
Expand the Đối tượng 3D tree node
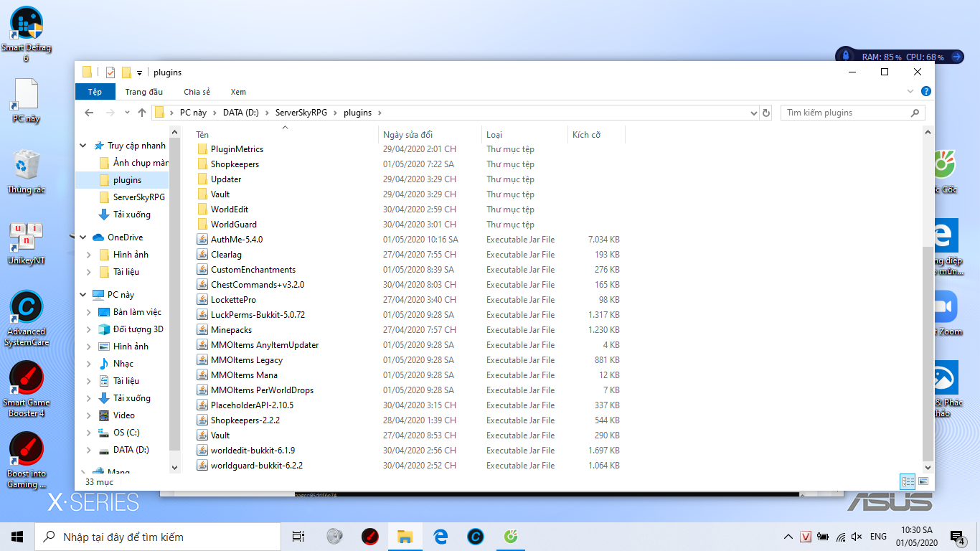89,329
